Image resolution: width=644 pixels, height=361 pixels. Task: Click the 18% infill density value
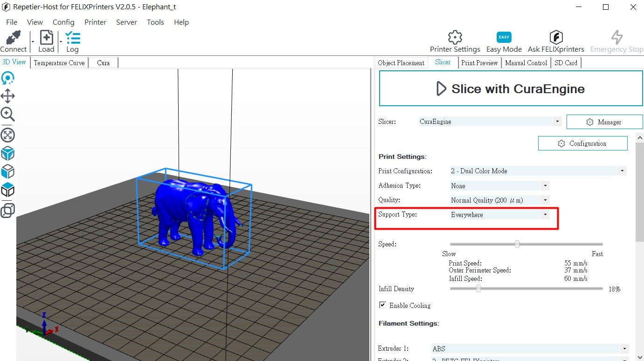(x=614, y=289)
